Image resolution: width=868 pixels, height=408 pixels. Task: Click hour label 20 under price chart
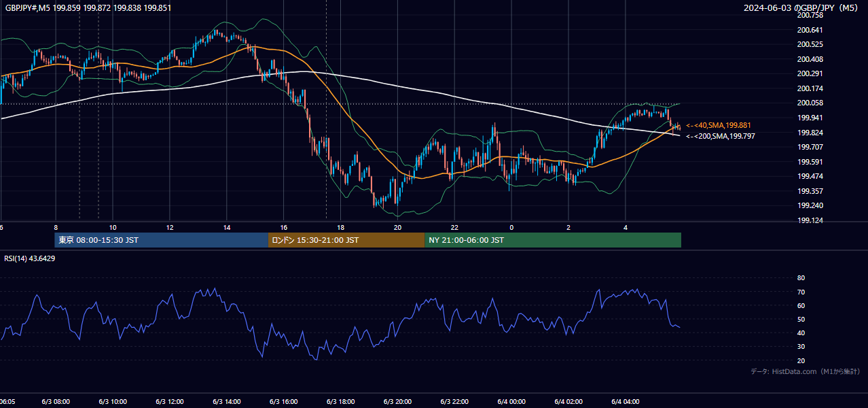(x=398, y=228)
